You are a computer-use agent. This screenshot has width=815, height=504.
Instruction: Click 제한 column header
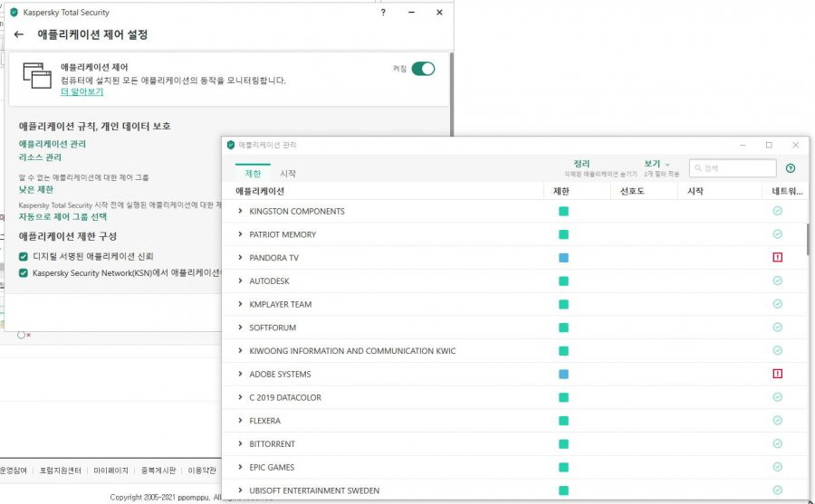(561, 191)
